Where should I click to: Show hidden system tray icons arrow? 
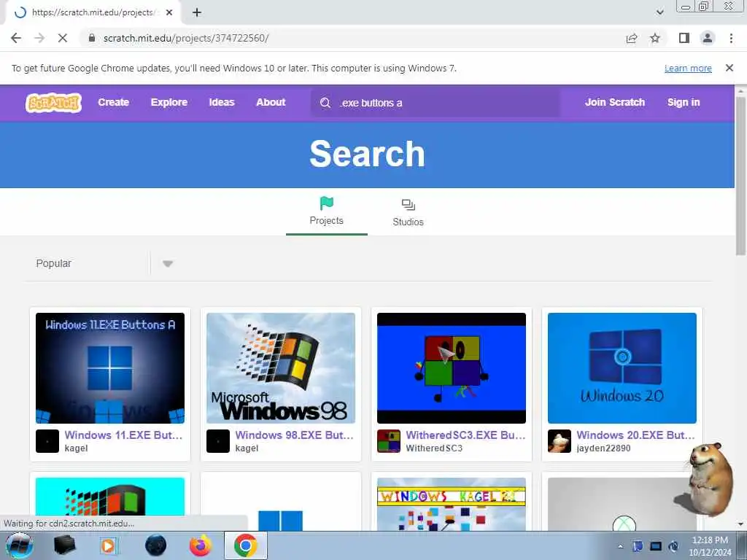click(620, 546)
